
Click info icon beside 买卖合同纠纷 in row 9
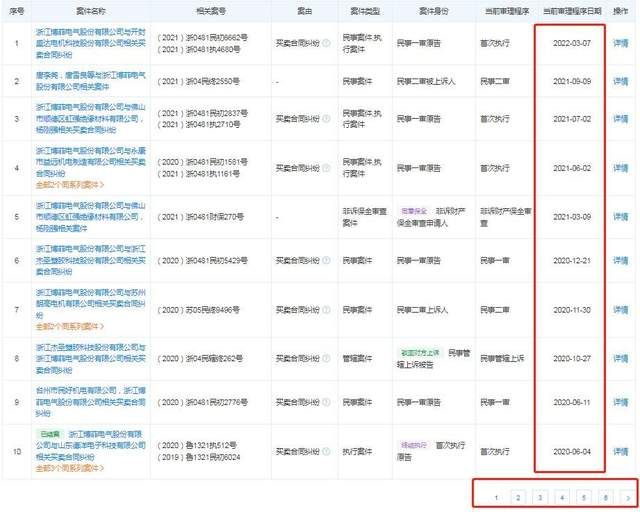(326, 402)
